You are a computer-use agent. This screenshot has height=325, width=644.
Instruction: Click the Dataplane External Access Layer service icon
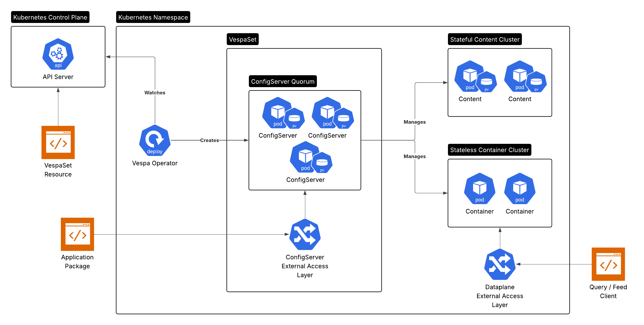point(499,264)
